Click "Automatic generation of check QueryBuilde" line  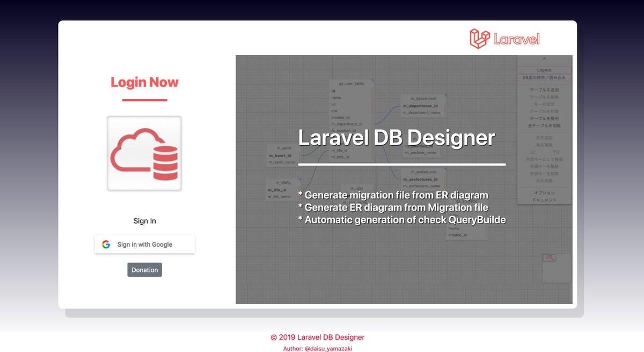402,219
